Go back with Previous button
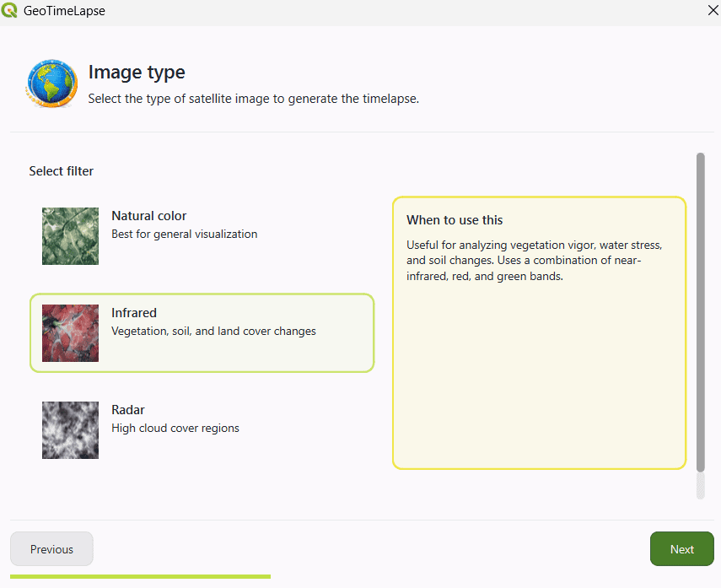721x588 pixels. [51, 549]
